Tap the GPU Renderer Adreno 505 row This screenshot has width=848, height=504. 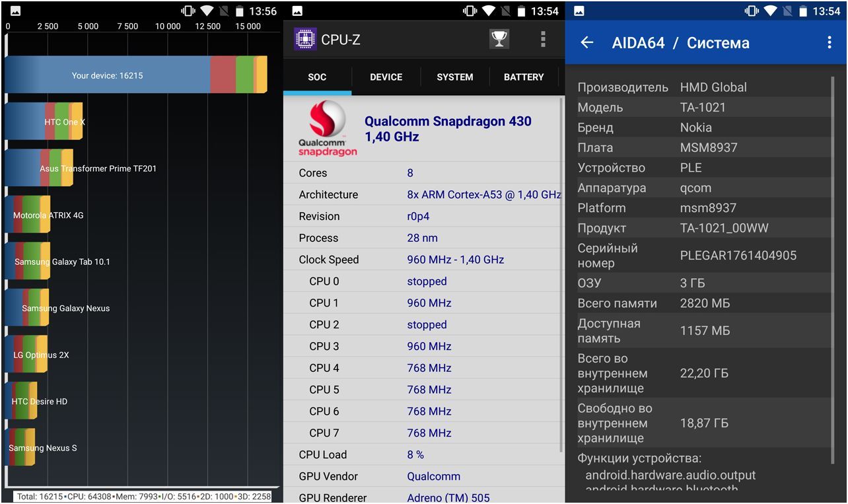[x=423, y=497]
